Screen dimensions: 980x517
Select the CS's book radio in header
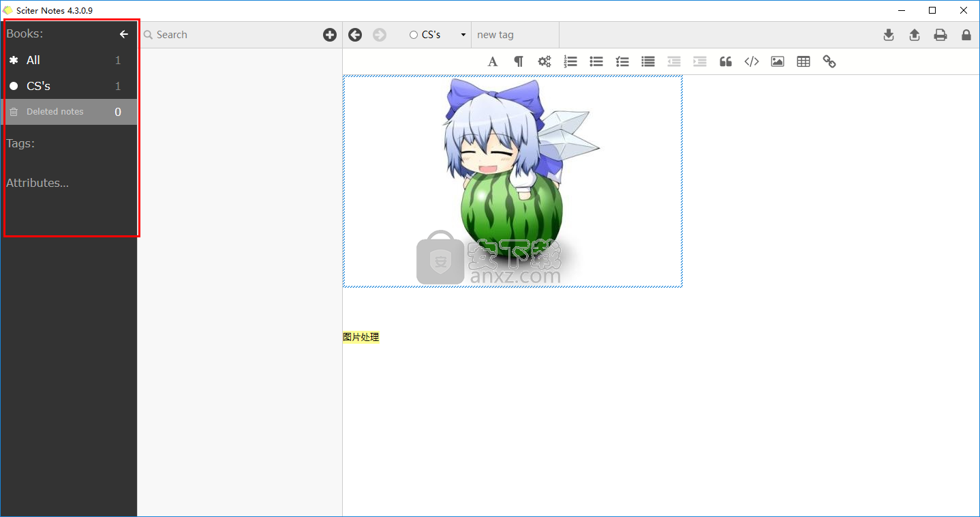pos(414,35)
